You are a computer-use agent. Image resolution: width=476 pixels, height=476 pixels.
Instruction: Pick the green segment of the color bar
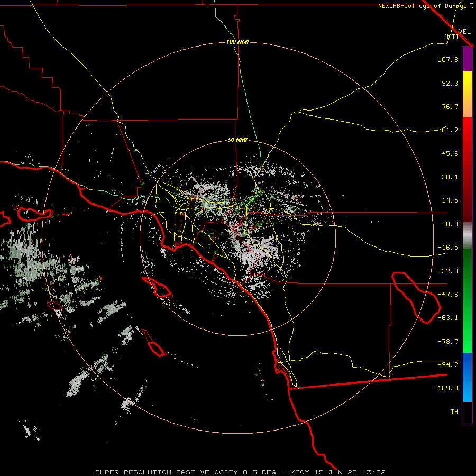(x=467, y=300)
